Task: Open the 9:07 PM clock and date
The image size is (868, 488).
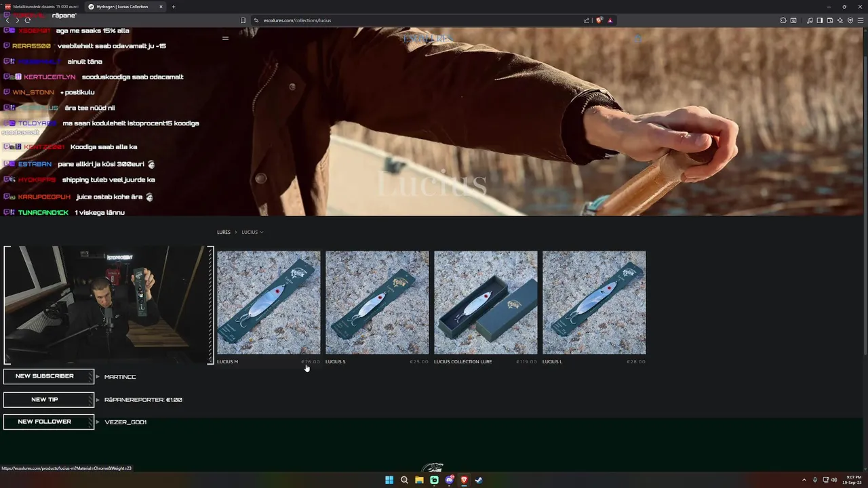Action: pyautogui.click(x=852, y=480)
